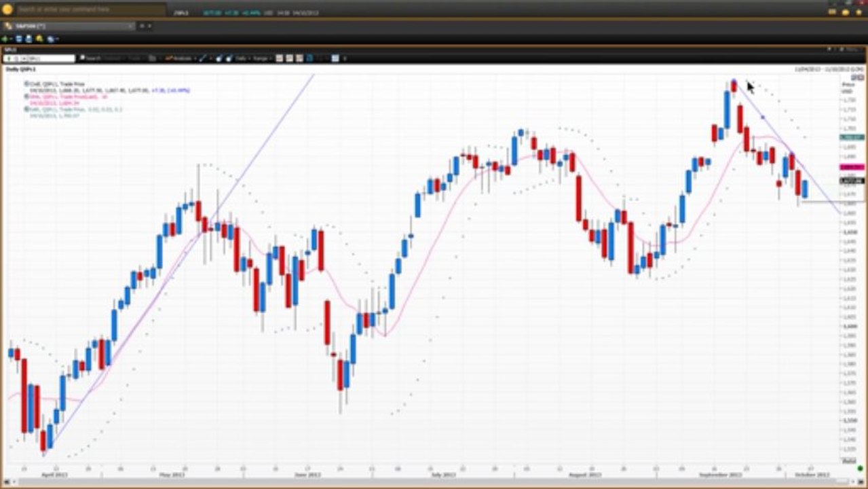
Task: Click the first paint bucket style icon
Action: coord(219,58)
